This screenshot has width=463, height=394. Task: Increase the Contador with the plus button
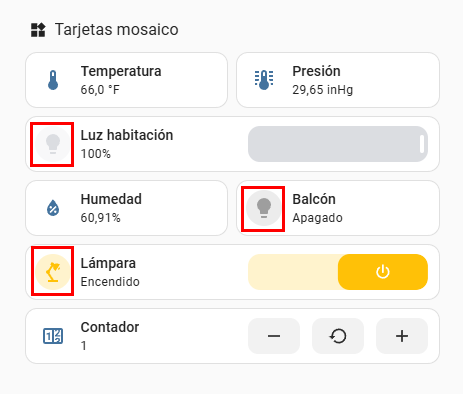(402, 336)
